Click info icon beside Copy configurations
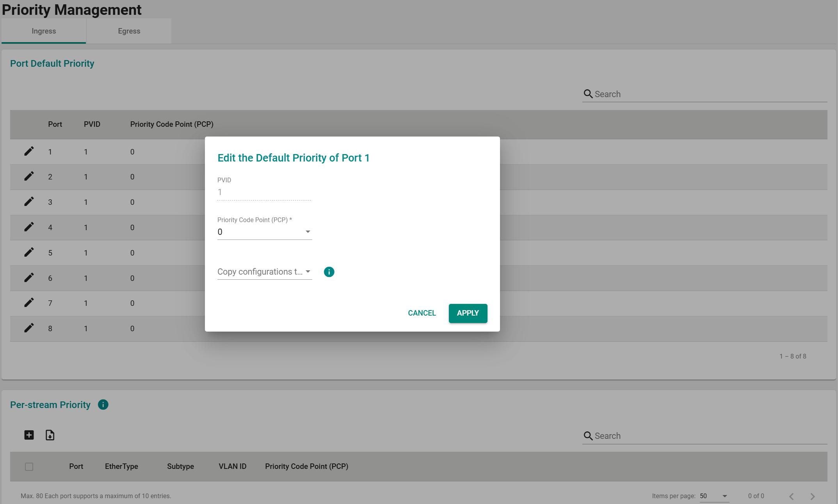The height and width of the screenshot is (504, 838). pos(329,272)
